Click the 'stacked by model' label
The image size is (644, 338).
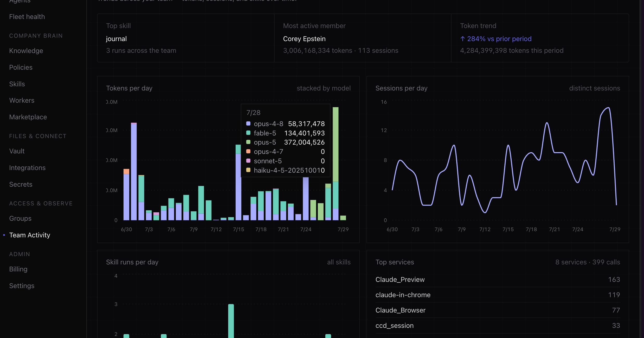[x=324, y=88]
